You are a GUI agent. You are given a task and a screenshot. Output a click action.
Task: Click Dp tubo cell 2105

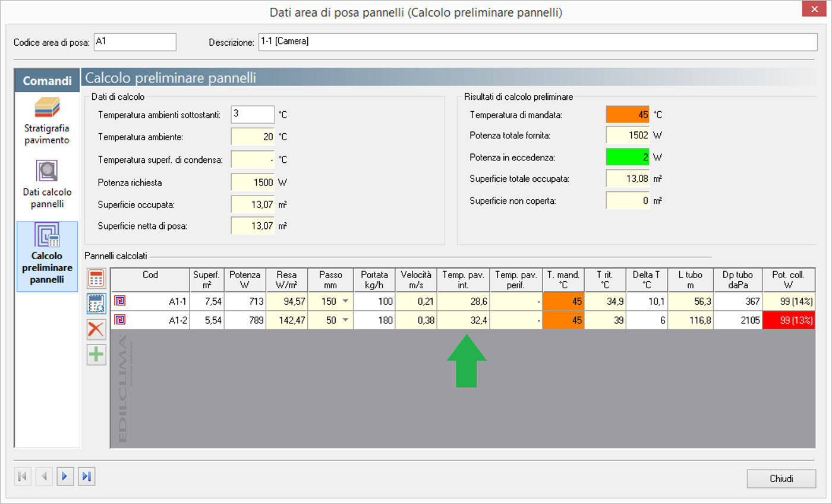(x=738, y=320)
